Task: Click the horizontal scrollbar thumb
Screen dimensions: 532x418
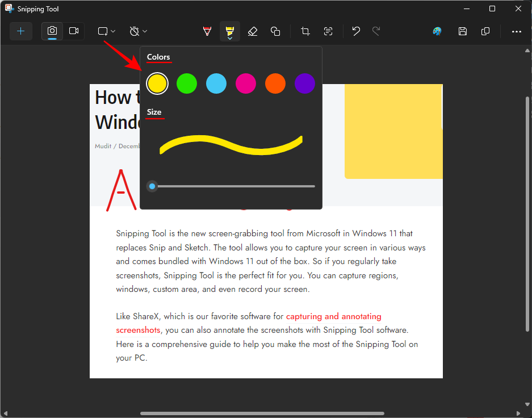Action: pos(262,413)
